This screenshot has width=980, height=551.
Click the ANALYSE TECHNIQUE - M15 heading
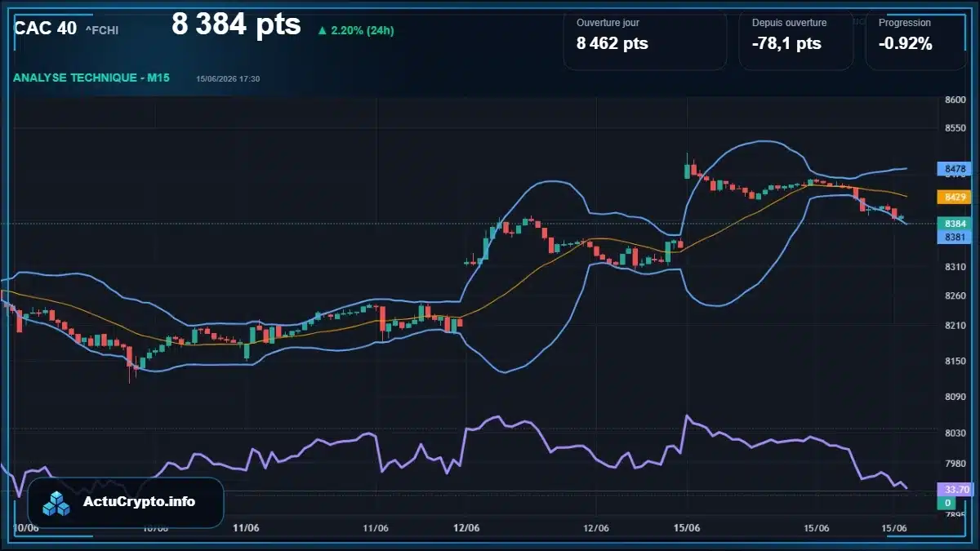point(92,78)
